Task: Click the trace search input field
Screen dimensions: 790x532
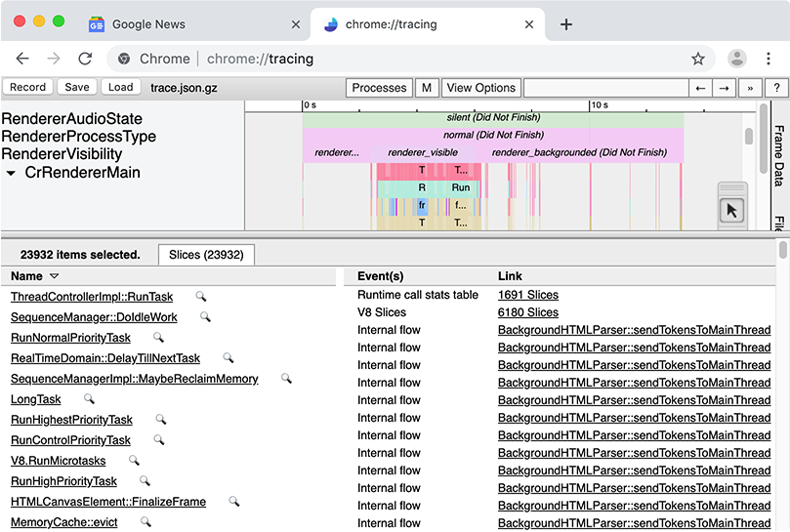Action: pyautogui.click(x=604, y=88)
